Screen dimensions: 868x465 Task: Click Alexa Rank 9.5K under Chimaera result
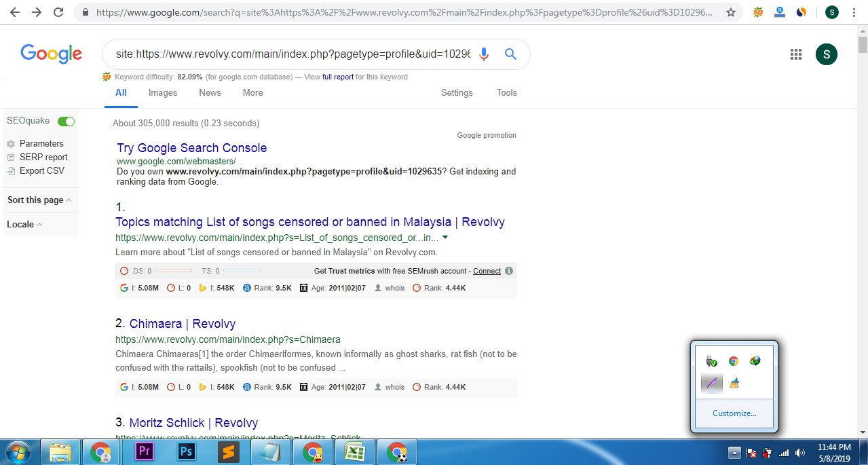(x=267, y=388)
